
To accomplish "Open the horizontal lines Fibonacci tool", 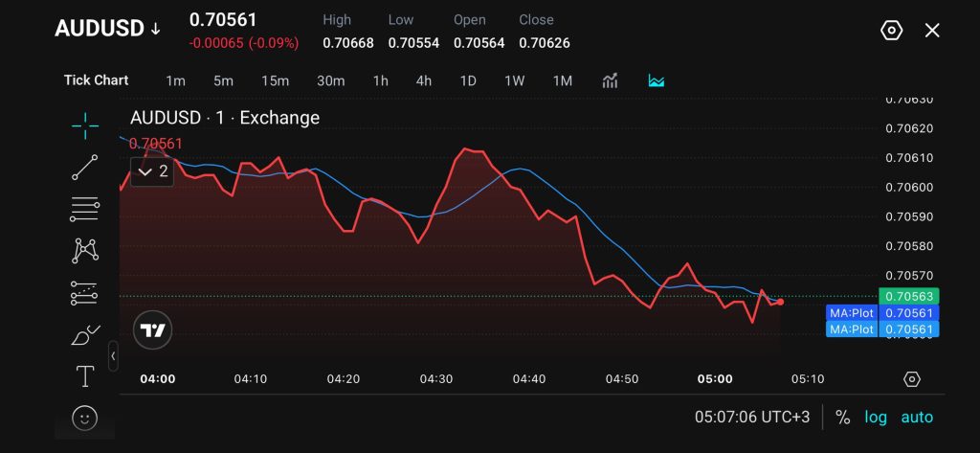I will (85, 209).
